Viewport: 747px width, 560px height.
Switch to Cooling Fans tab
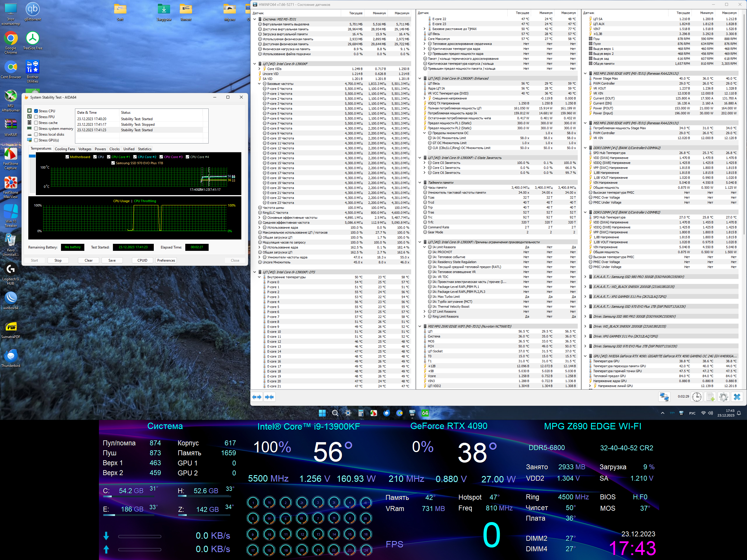tap(65, 149)
